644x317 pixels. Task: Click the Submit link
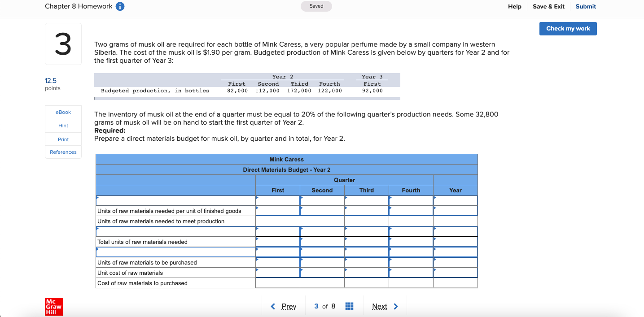point(585,6)
